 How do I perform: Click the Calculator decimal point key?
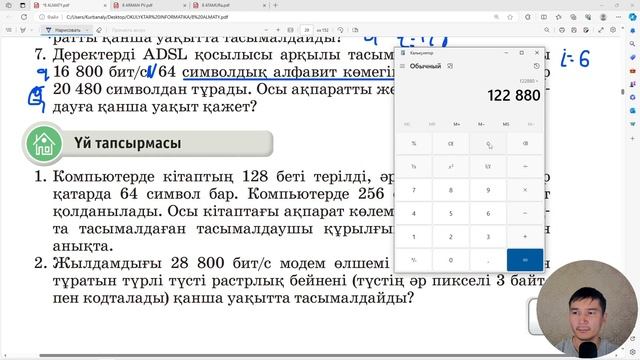point(488,260)
